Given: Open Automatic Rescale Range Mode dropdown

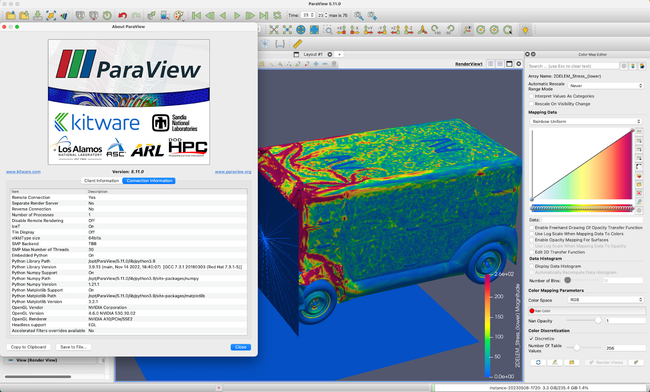Looking at the screenshot, I should pyautogui.click(x=605, y=86).
